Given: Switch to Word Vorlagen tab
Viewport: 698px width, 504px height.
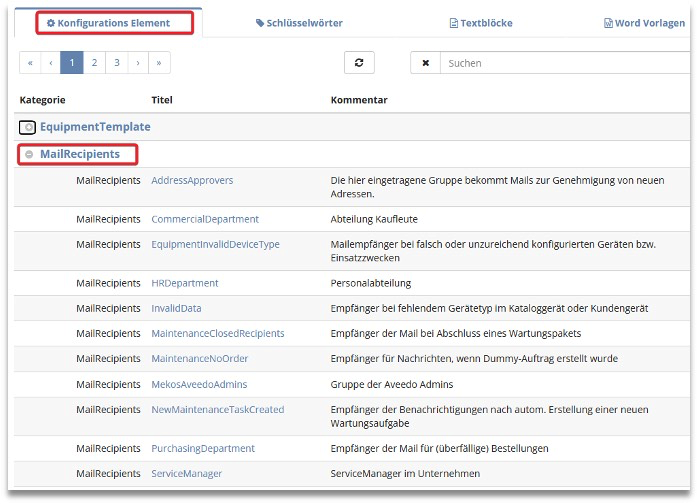Looking at the screenshot, I should pos(644,23).
